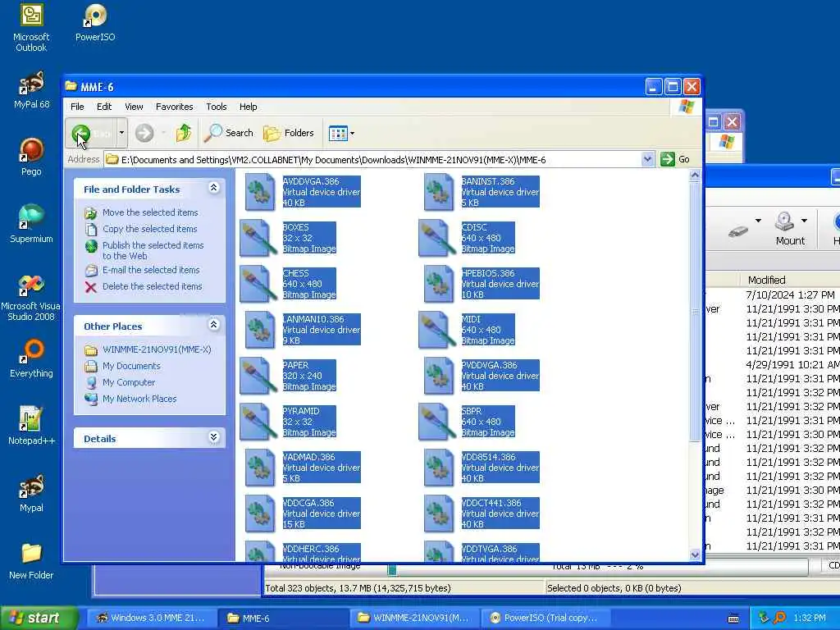Open MyPal 68 desktop icon
Image resolution: width=840 pixels, height=630 pixels.
[31, 90]
